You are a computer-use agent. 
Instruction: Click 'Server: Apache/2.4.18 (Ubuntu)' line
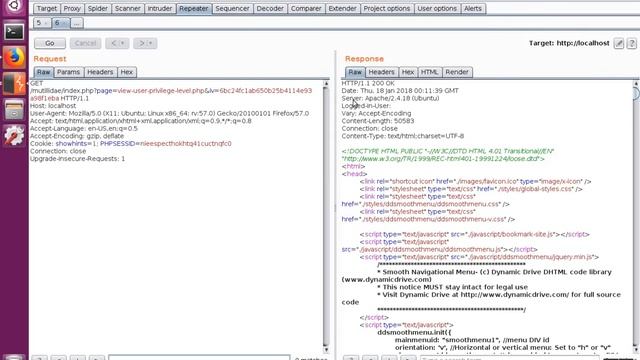(390, 98)
